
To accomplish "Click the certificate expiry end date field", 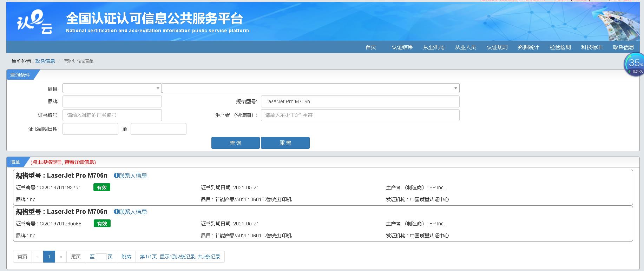I will click(158, 129).
